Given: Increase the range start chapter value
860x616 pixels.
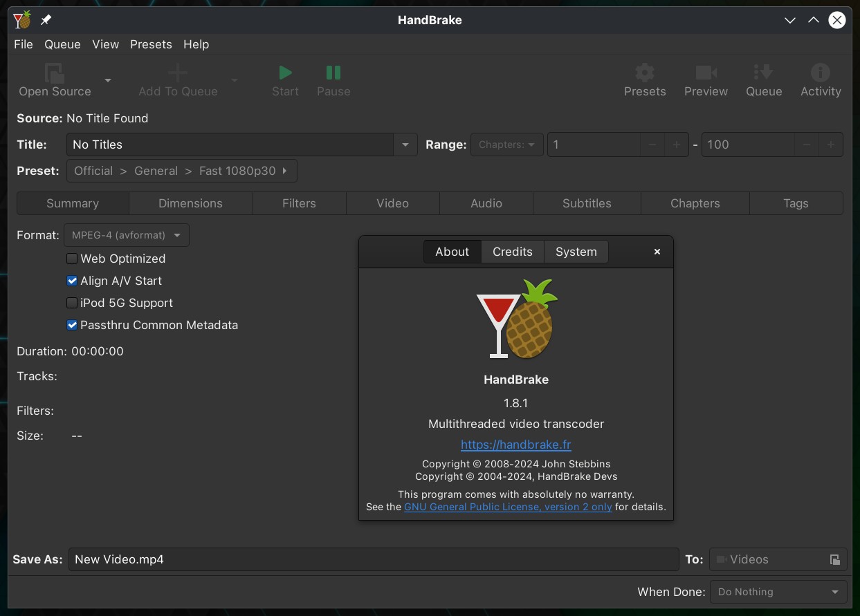Looking at the screenshot, I should coord(677,144).
